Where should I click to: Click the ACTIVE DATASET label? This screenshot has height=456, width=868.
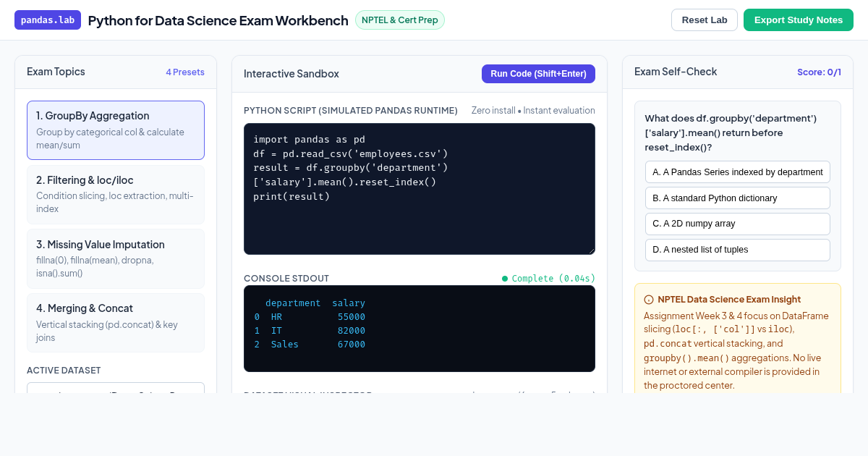click(64, 371)
